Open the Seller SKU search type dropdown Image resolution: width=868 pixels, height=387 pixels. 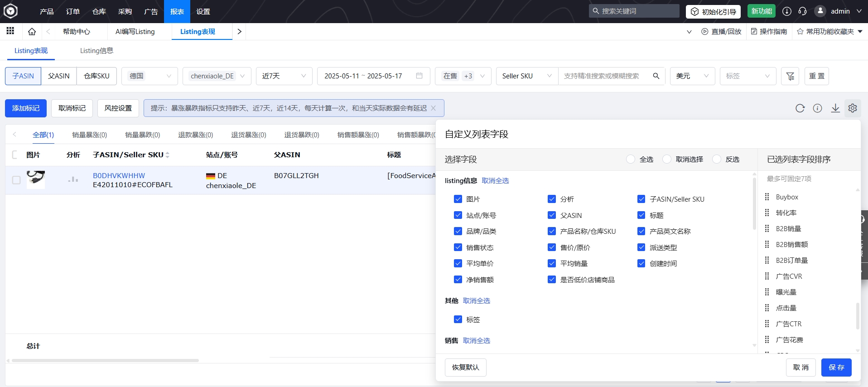[x=527, y=76]
